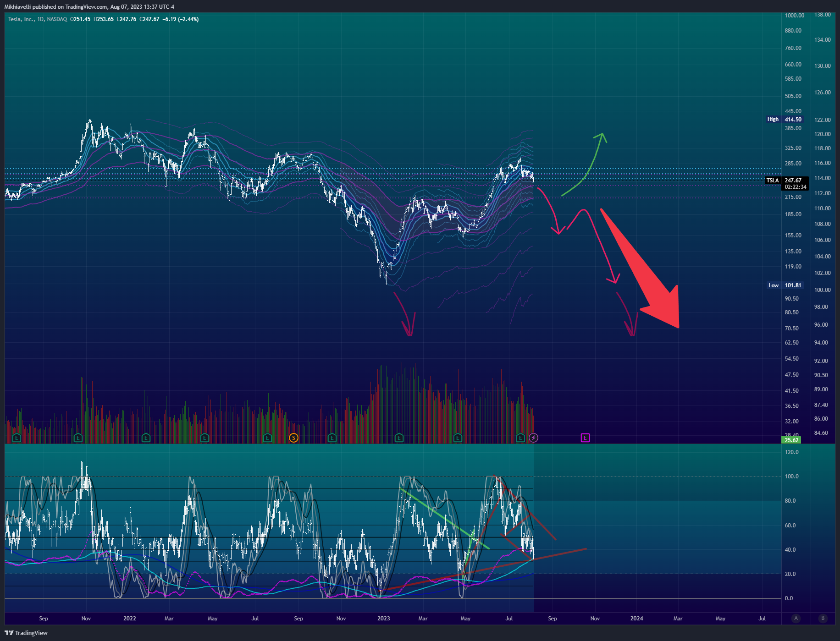Screen dimensions: 840x641
Task: Click the 100.0 oscillator scale label
Action: coord(792,477)
